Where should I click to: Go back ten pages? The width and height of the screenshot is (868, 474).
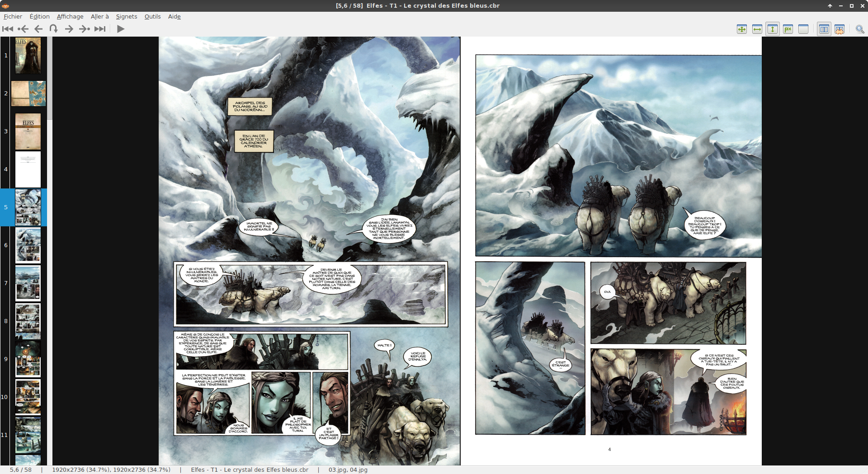click(x=23, y=29)
